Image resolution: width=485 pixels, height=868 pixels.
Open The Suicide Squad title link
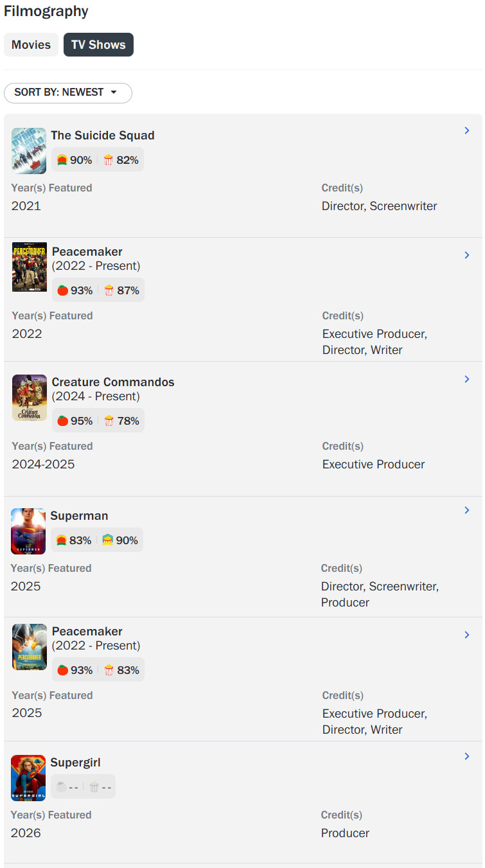coord(103,136)
